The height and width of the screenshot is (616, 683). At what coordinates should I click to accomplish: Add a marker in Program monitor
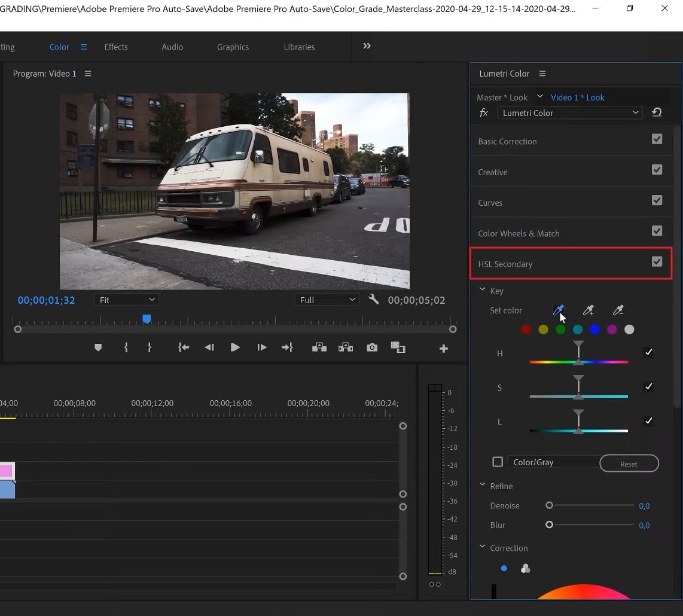(x=98, y=347)
